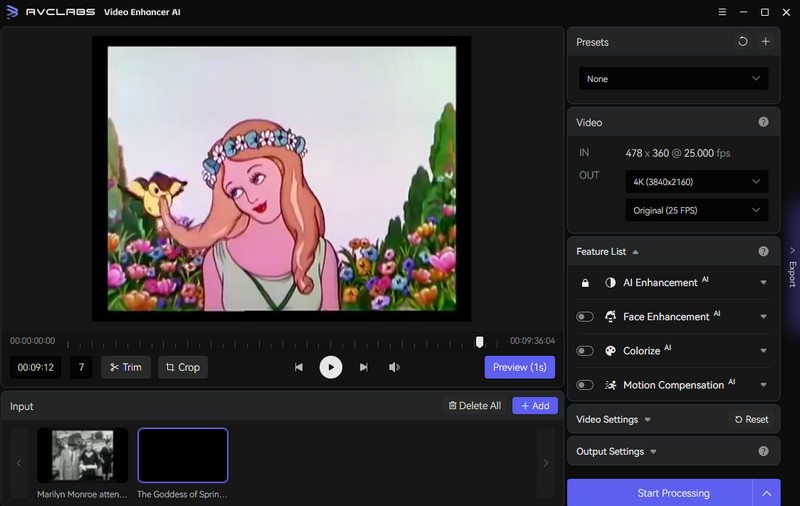Click the AI Enhancement lock icon
This screenshot has height=506, width=800.
click(x=585, y=283)
